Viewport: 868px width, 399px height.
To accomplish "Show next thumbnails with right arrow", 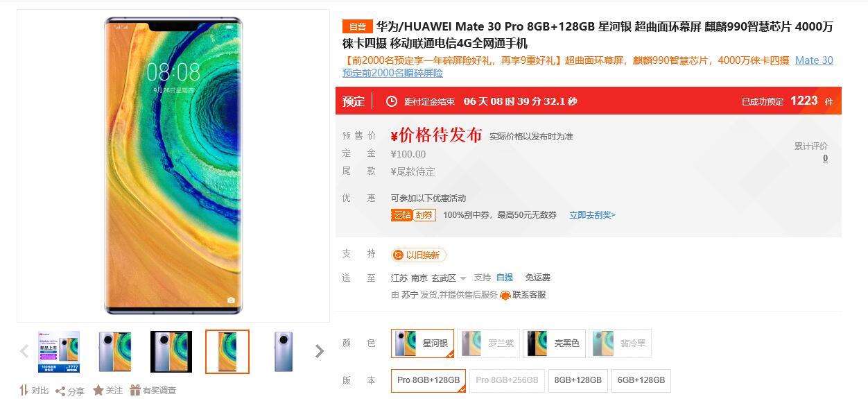I will [x=319, y=351].
